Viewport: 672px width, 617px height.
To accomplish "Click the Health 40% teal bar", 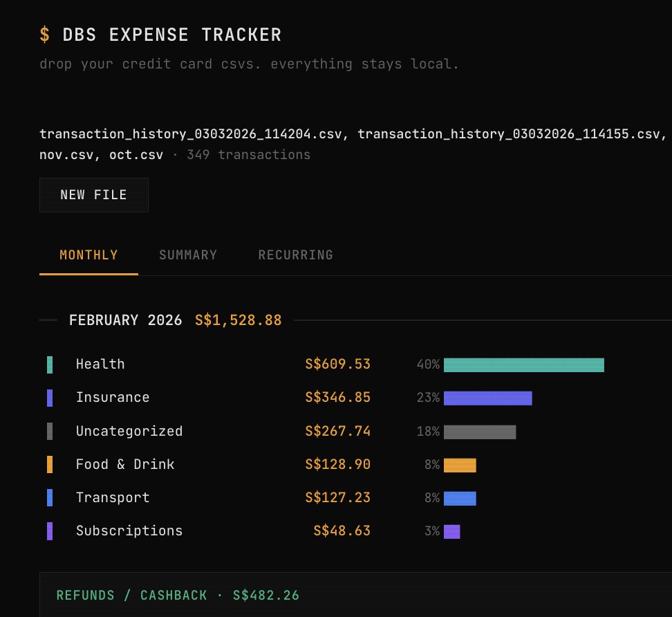I will pos(524,365).
